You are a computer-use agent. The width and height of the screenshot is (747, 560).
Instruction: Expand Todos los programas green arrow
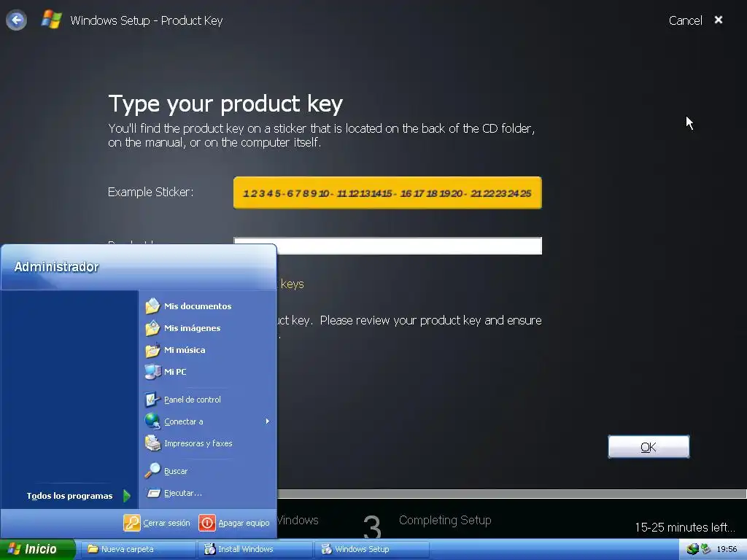[x=127, y=496]
